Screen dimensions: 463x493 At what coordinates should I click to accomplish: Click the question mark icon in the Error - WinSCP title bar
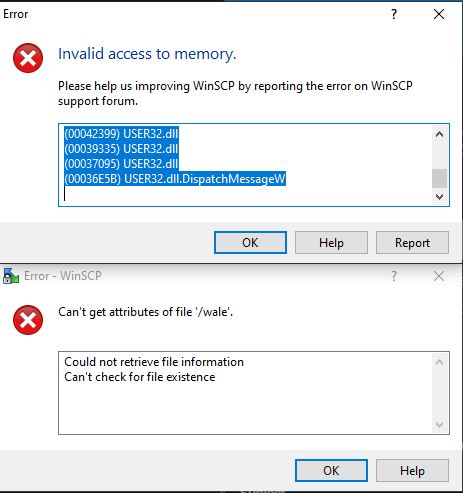click(394, 276)
